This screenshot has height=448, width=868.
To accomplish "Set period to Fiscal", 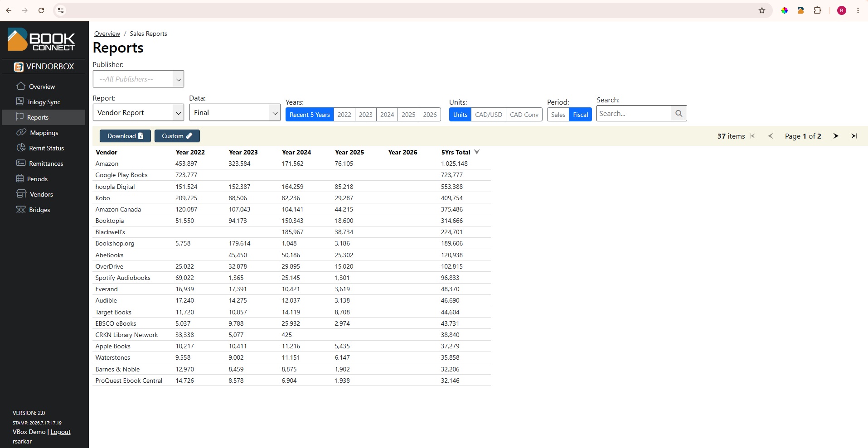I will tap(581, 115).
